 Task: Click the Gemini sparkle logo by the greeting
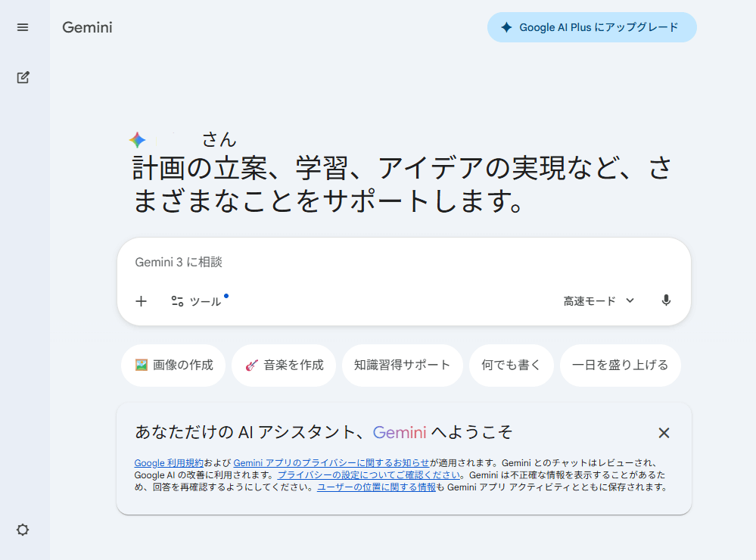tap(138, 140)
